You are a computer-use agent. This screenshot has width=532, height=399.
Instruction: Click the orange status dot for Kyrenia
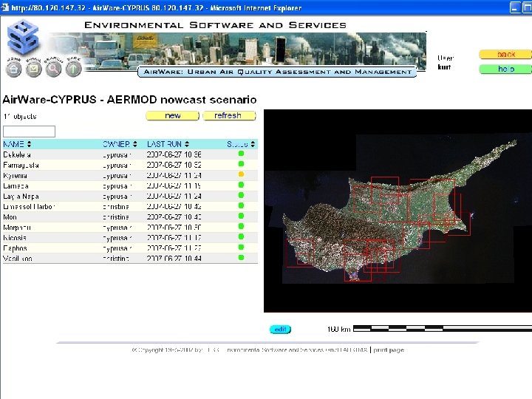tap(241, 174)
